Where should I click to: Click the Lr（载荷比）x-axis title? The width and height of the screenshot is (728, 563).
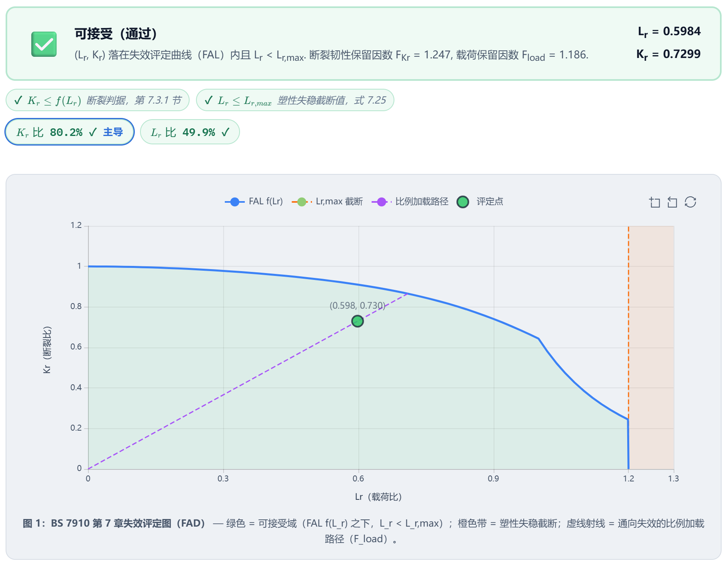click(x=378, y=497)
